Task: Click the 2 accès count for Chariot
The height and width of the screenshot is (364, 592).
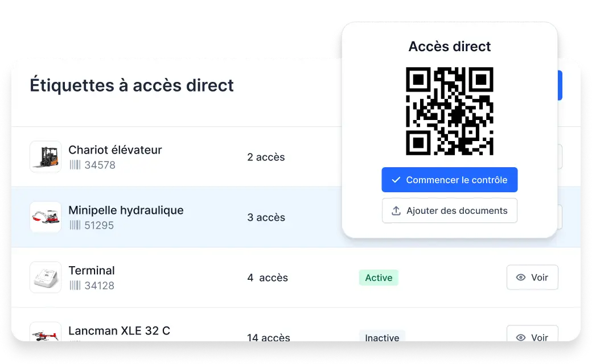Action: click(266, 157)
